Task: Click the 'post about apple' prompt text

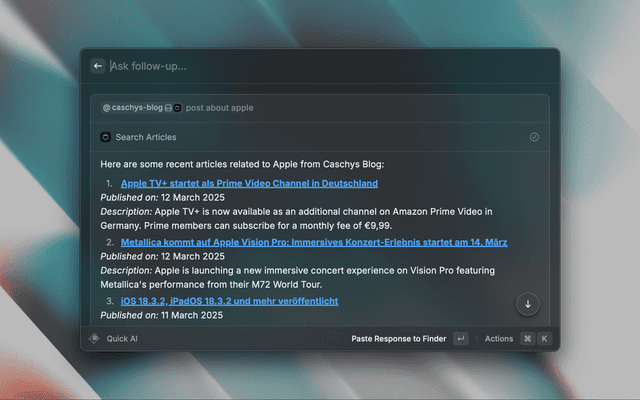Action: 219,107
